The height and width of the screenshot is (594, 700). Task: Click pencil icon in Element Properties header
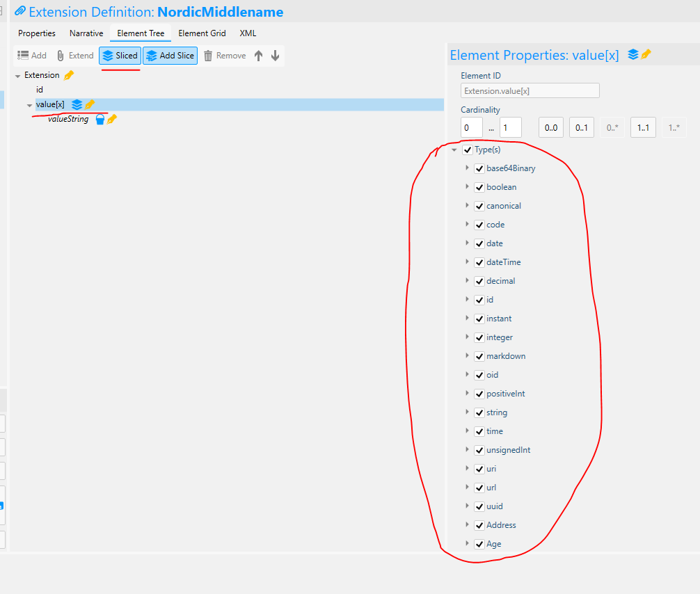tap(646, 54)
